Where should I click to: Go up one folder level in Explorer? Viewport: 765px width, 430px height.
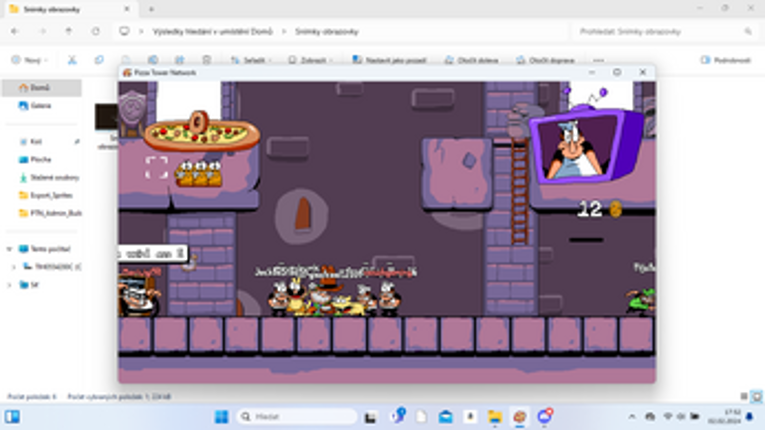pyautogui.click(x=69, y=31)
